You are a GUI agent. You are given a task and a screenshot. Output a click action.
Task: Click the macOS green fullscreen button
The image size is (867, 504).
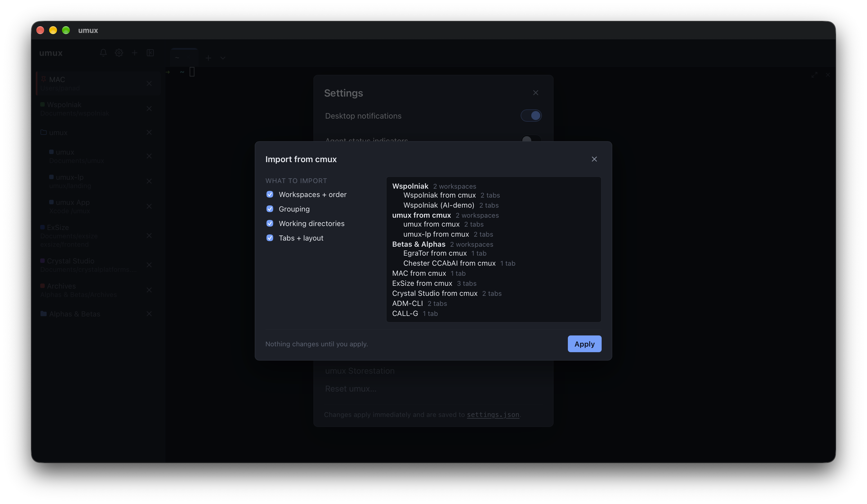point(66,30)
